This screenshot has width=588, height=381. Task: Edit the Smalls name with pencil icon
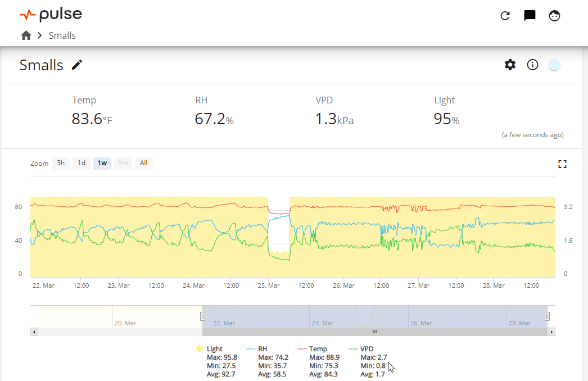pyautogui.click(x=77, y=65)
